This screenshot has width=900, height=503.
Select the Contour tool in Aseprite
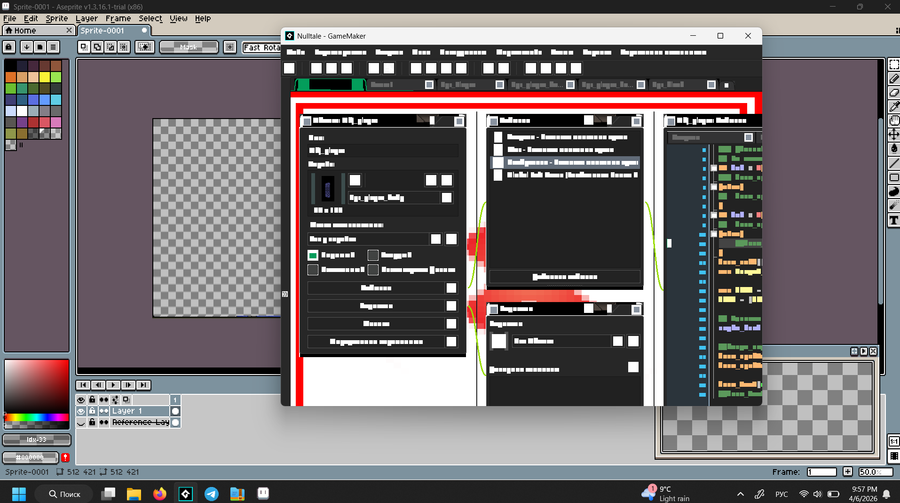point(894,191)
